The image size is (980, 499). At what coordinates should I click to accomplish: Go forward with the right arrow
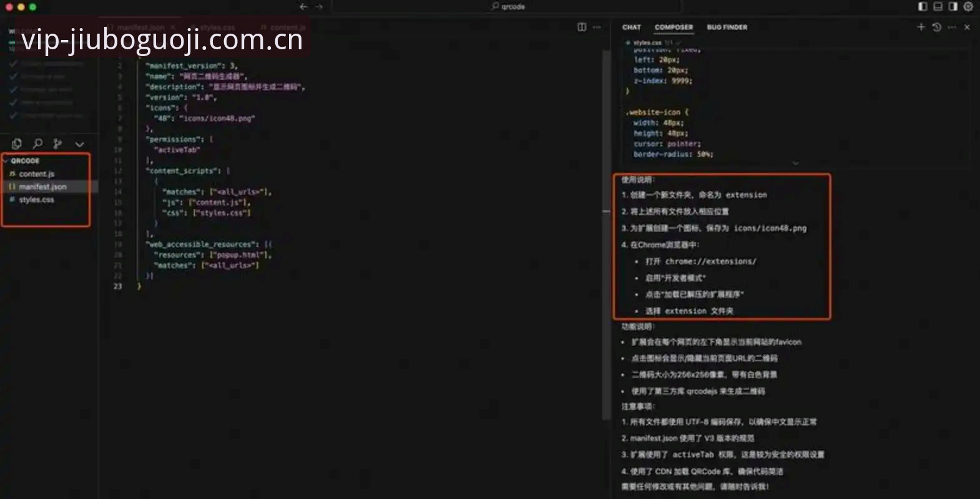[319, 7]
